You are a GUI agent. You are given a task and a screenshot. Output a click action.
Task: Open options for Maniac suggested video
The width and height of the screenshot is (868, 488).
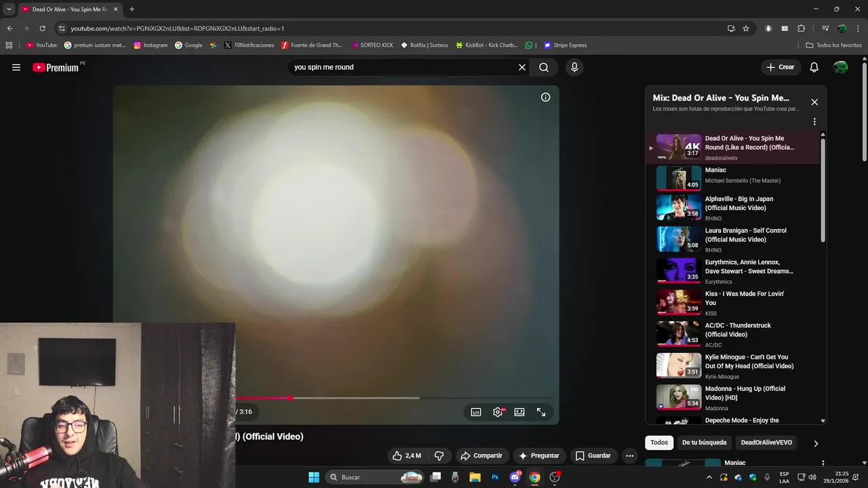tap(823, 464)
